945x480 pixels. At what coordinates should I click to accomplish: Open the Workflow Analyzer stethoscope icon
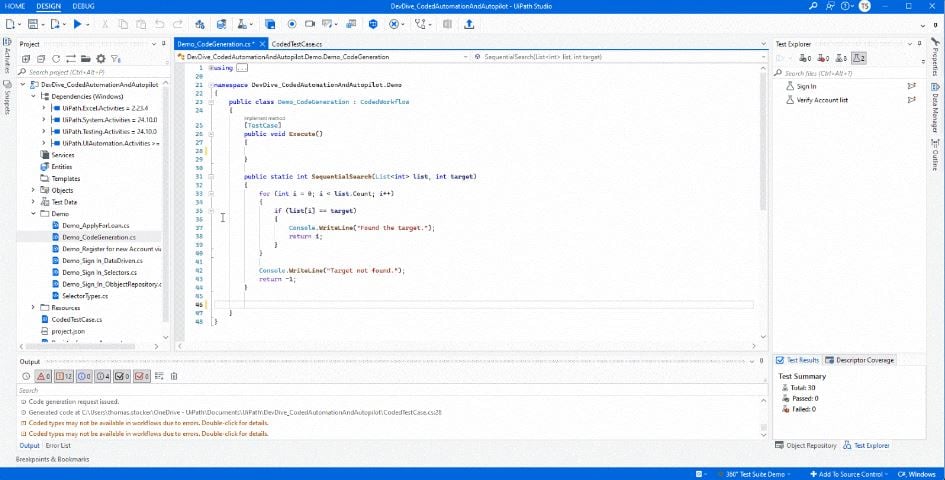coord(420,24)
